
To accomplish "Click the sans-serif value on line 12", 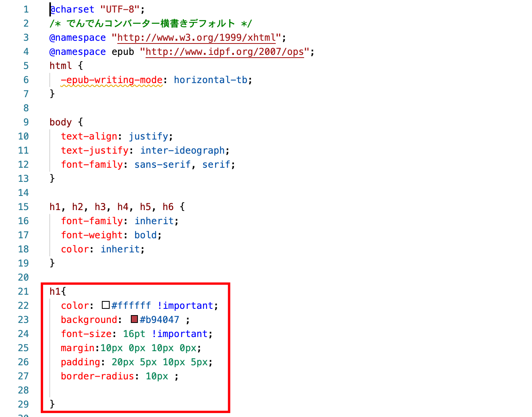I will click(x=163, y=165).
